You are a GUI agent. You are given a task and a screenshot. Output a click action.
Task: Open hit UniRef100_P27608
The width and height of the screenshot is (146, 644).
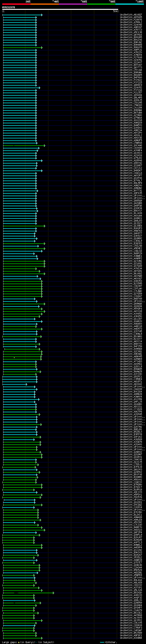(x=131, y=58)
